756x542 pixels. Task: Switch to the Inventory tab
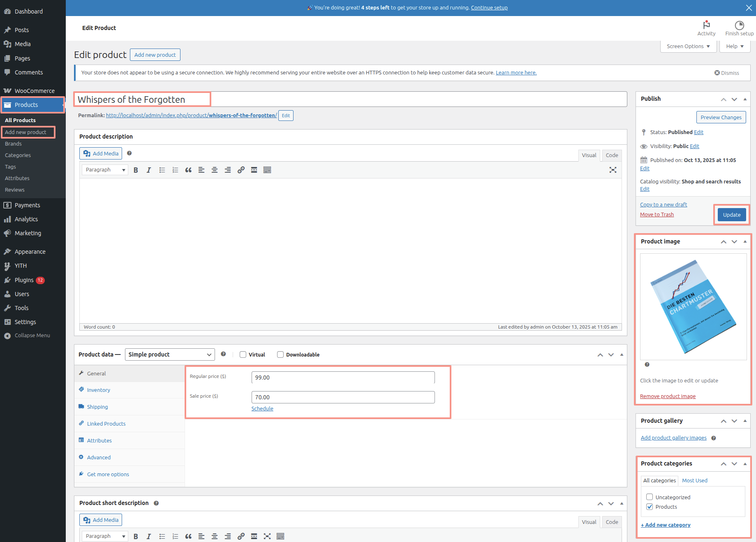[x=98, y=390]
